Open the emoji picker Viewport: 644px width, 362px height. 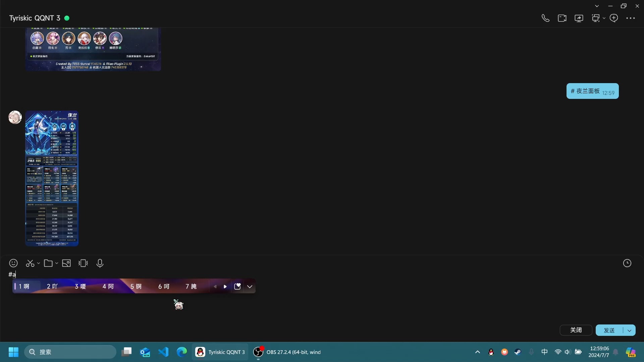13,263
